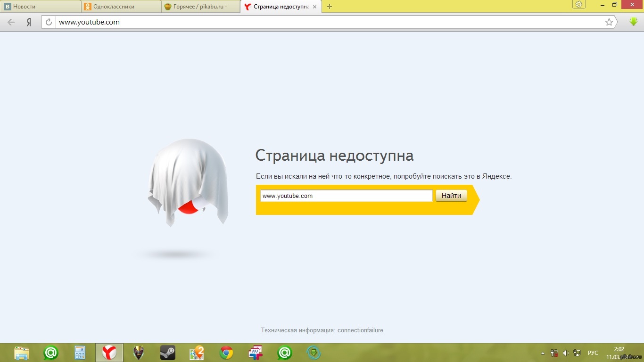The width and height of the screenshot is (644, 362).
Task: Restore the browser window size
Action: point(614,5)
